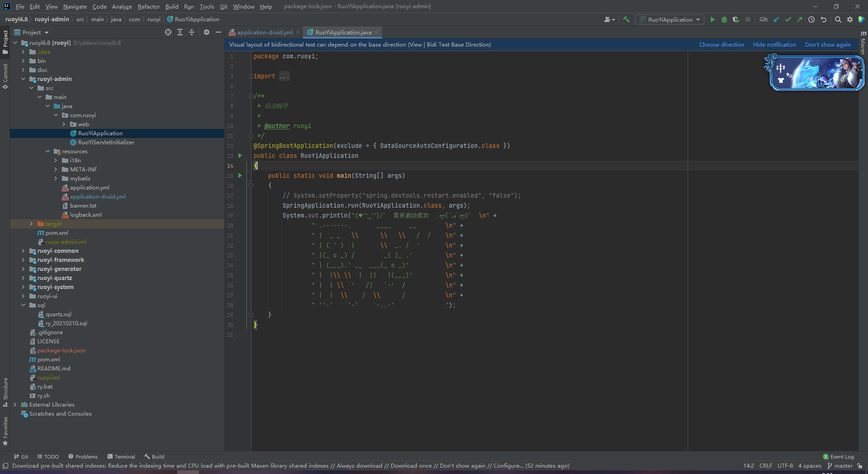
Task: Expand the target folder node
Action: pyautogui.click(x=31, y=224)
